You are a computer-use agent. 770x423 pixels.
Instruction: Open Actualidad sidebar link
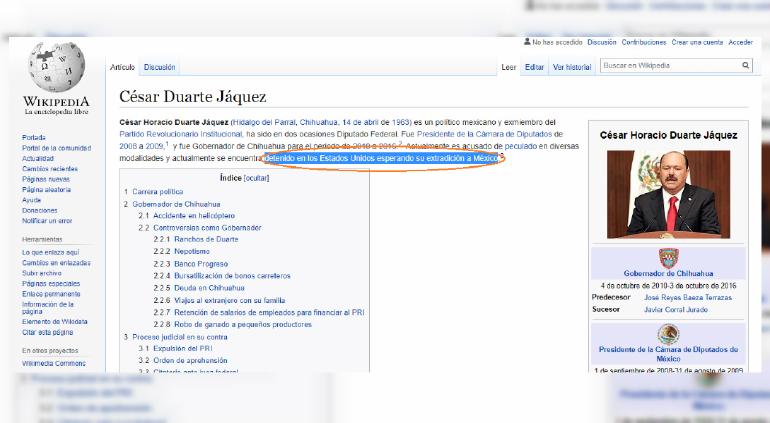coord(38,159)
